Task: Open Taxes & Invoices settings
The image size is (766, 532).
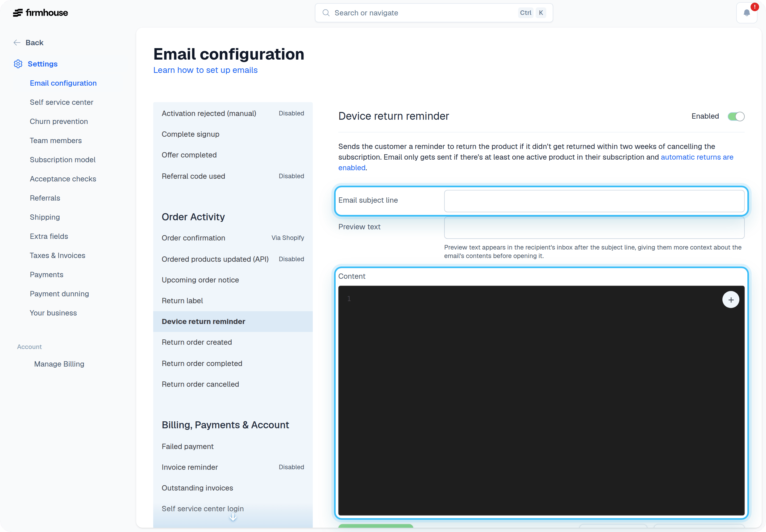Action: [x=57, y=255]
